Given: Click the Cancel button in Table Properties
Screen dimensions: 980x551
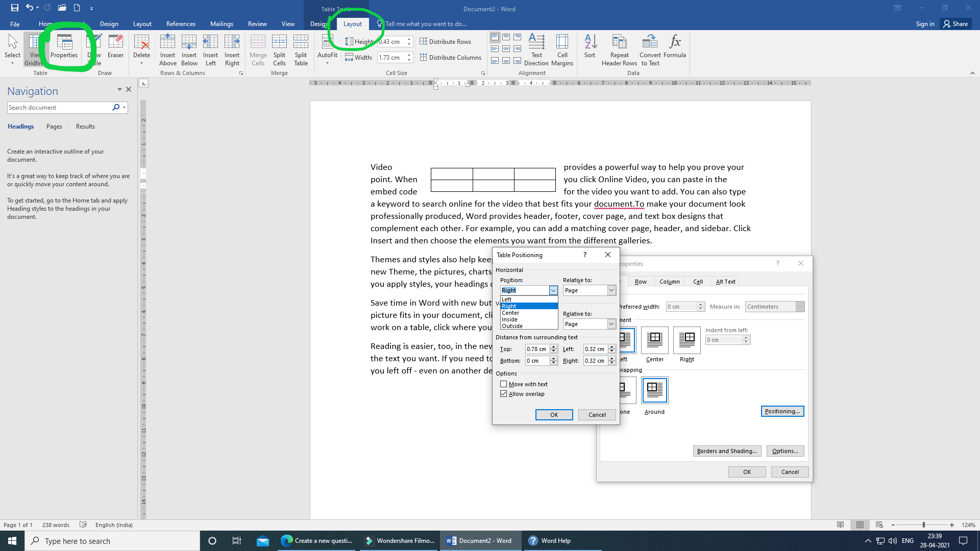Looking at the screenshot, I should pos(789,471).
